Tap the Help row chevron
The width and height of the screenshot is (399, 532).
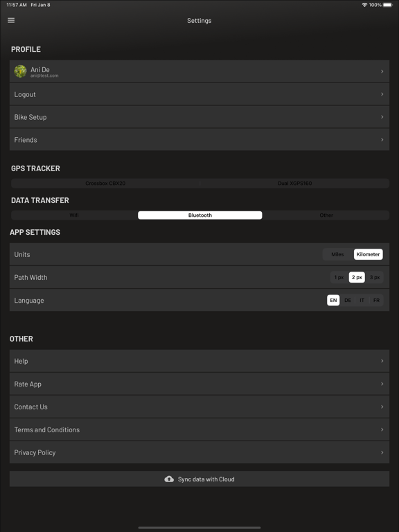point(382,361)
